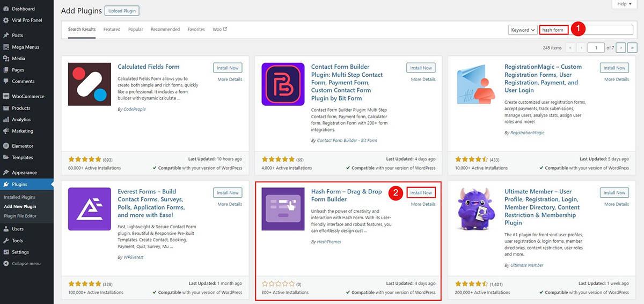
Task: Open More Details for Calculated Fields Form
Action: [230, 79]
